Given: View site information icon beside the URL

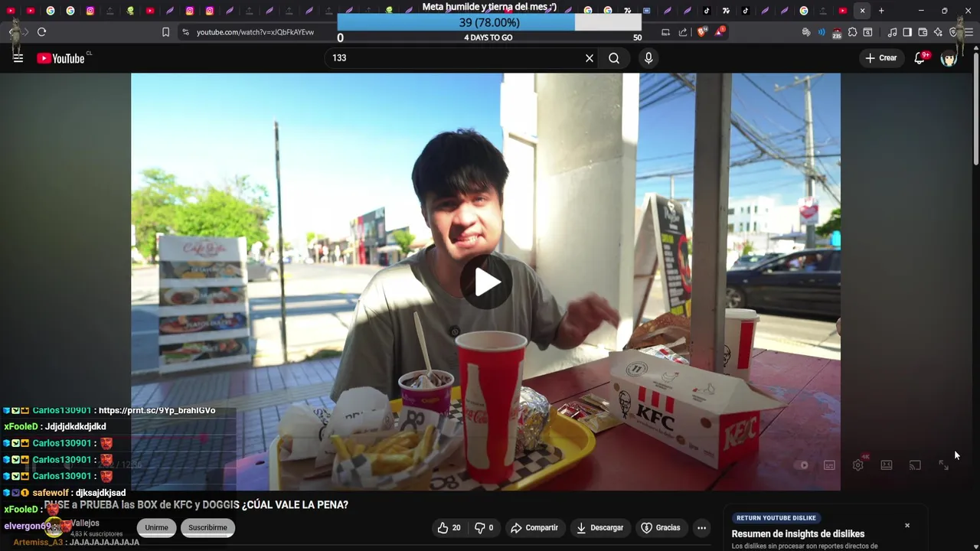Looking at the screenshot, I should coord(185,32).
